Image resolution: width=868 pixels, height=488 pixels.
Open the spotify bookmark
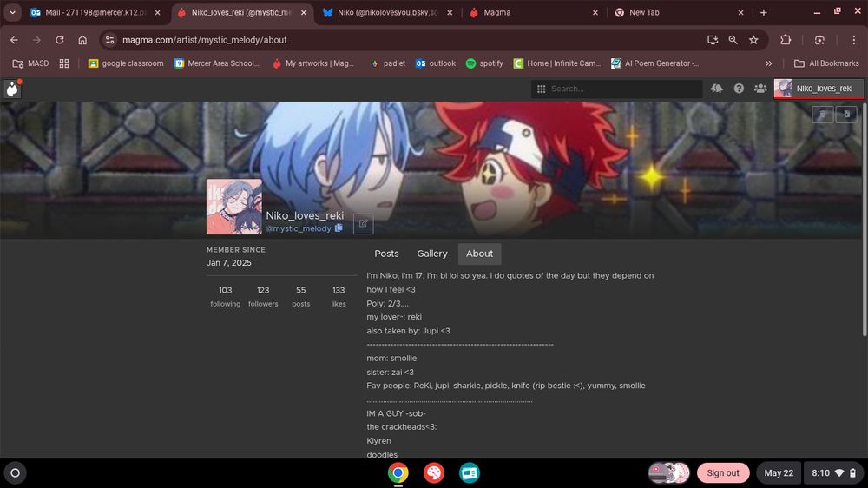(x=484, y=63)
